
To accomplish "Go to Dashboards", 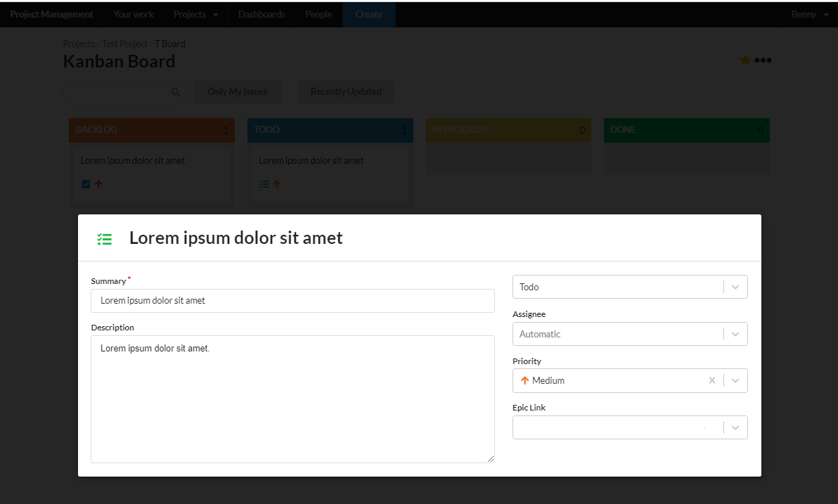I will [262, 15].
